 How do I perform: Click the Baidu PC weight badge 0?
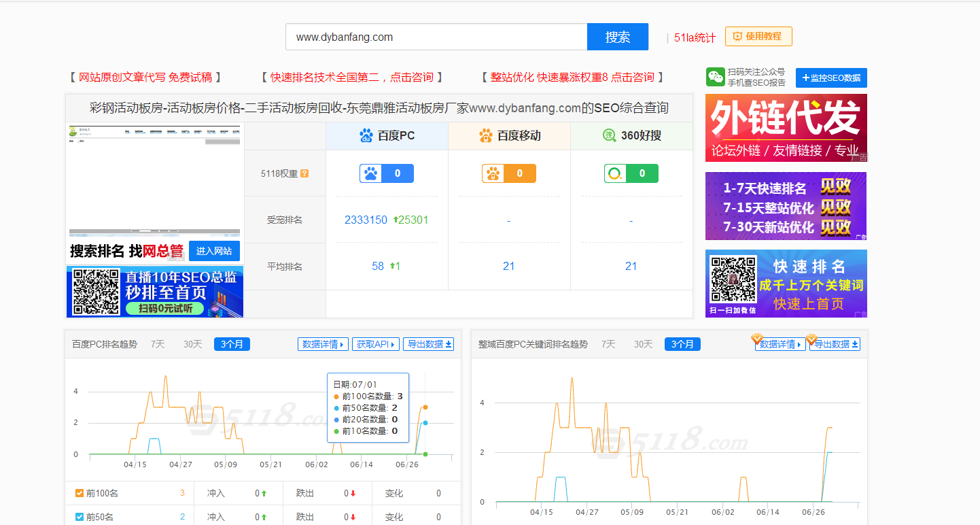[387, 173]
